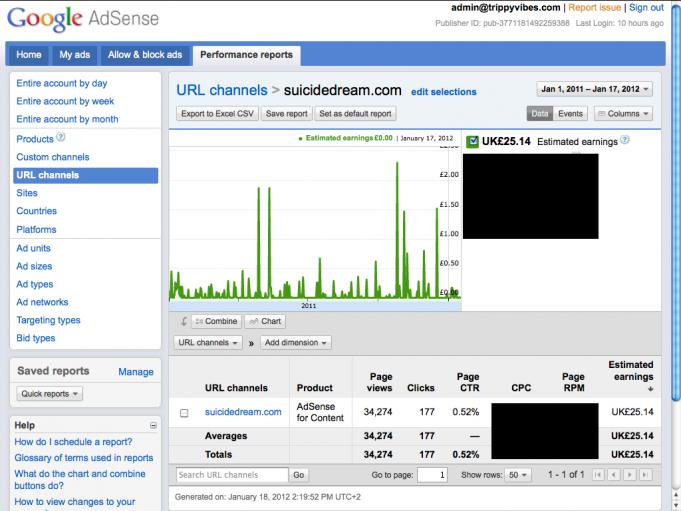Click Set as default report button
This screenshot has height=511, width=681.
pyautogui.click(x=355, y=114)
